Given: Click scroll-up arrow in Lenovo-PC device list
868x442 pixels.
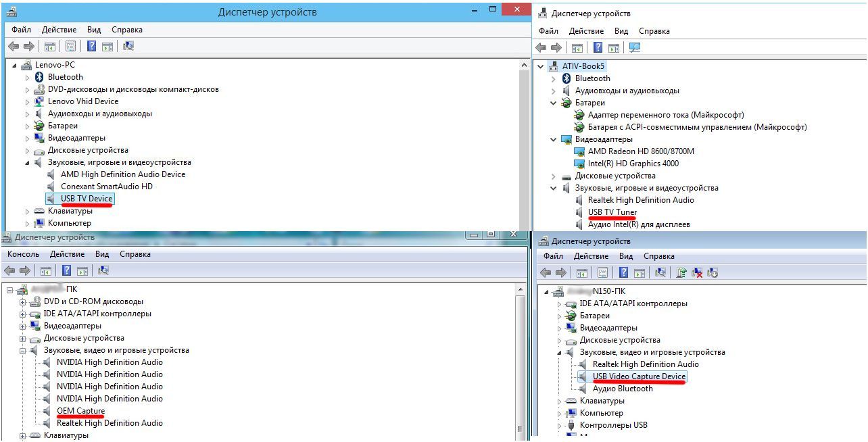Looking at the screenshot, I should (x=523, y=64).
